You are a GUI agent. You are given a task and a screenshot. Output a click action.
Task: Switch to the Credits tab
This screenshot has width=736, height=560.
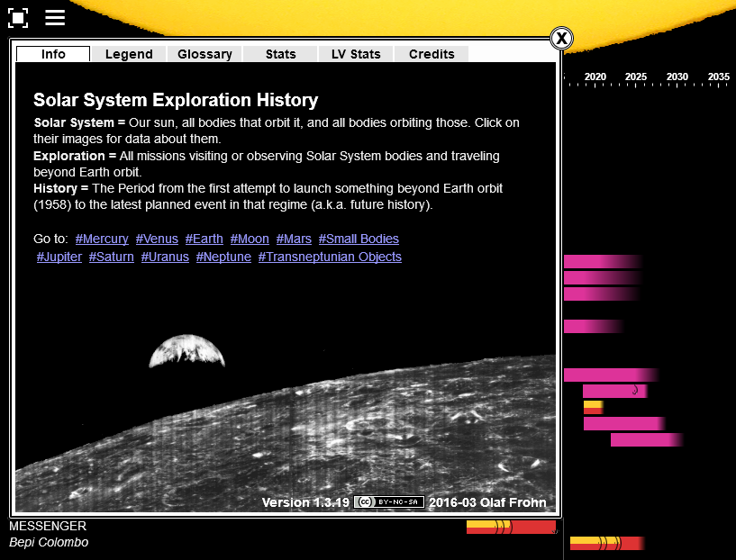tap(431, 54)
